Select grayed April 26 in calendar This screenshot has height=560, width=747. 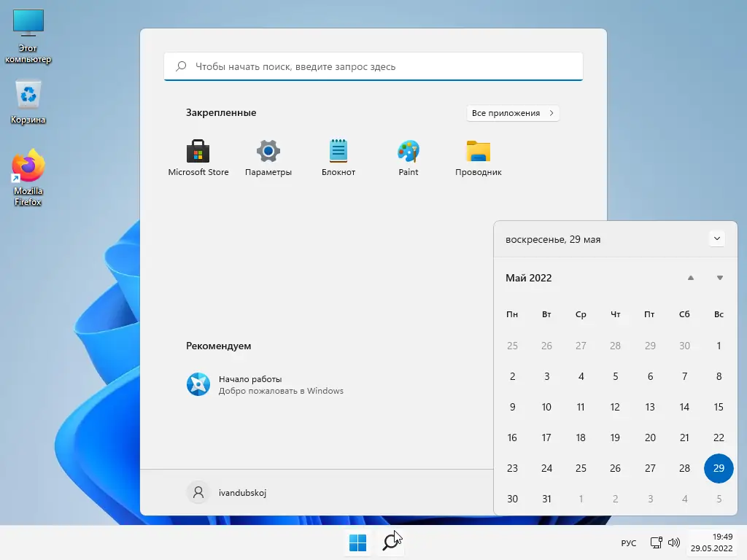(x=546, y=346)
